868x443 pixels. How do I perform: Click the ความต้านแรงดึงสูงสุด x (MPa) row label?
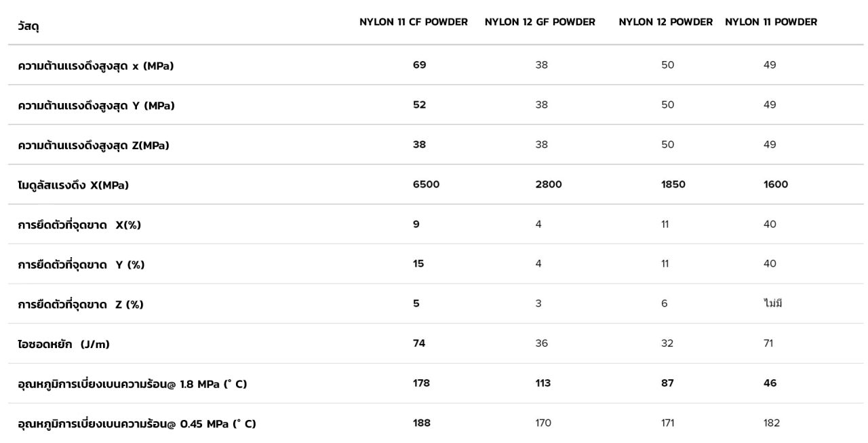pyautogui.click(x=96, y=66)
